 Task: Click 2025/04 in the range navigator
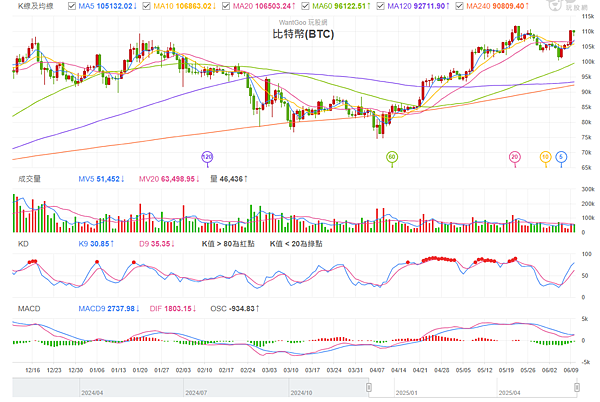coord(509,393)
